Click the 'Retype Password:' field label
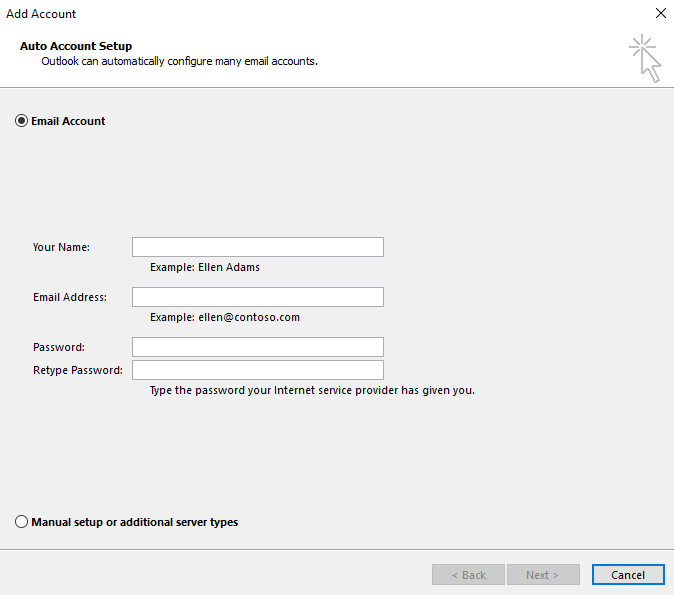Viewport: 674px width, 595px height. pyautogui.click(x=78, y=370)
